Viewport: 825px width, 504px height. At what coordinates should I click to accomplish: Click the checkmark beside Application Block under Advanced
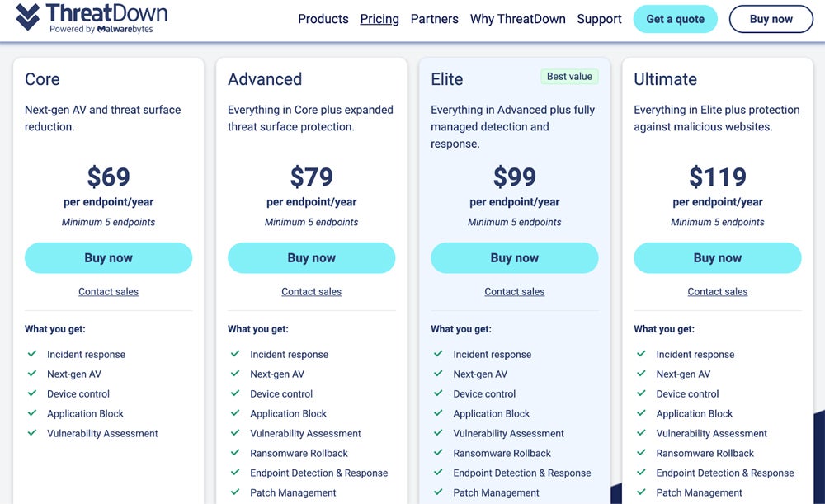pos(234,413)
